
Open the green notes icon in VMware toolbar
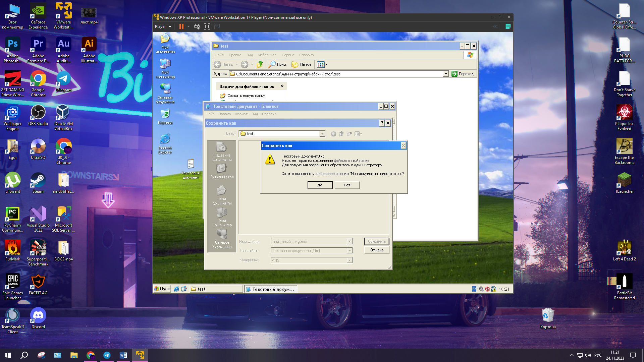pos(508,26)
